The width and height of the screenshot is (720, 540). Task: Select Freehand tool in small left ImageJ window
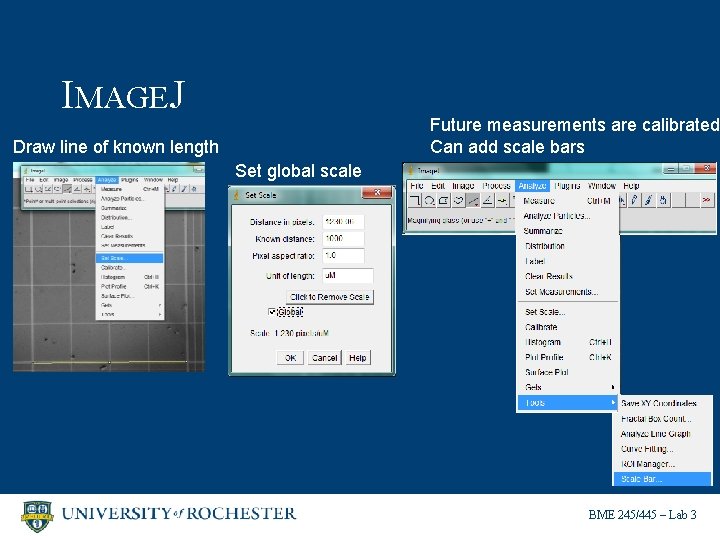pos(57,189)
